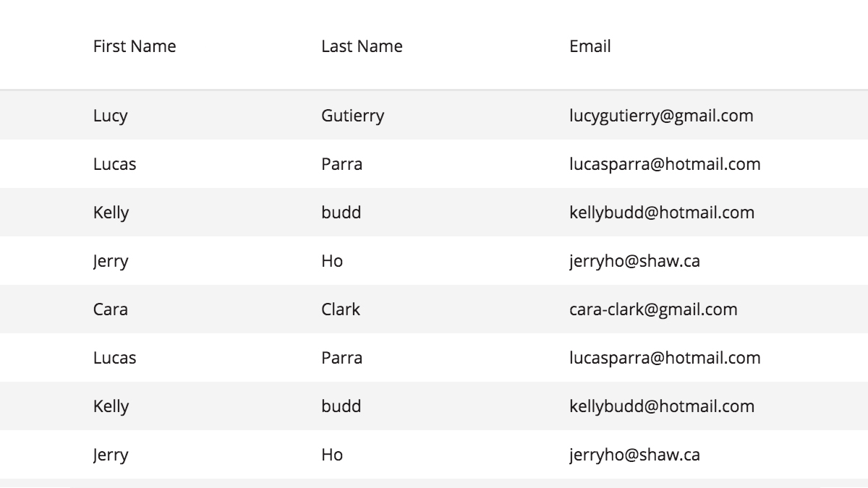Screen dimensions: 868x488
Task: Click the first kellybudd@hotmail.com email
Action: 662,213
